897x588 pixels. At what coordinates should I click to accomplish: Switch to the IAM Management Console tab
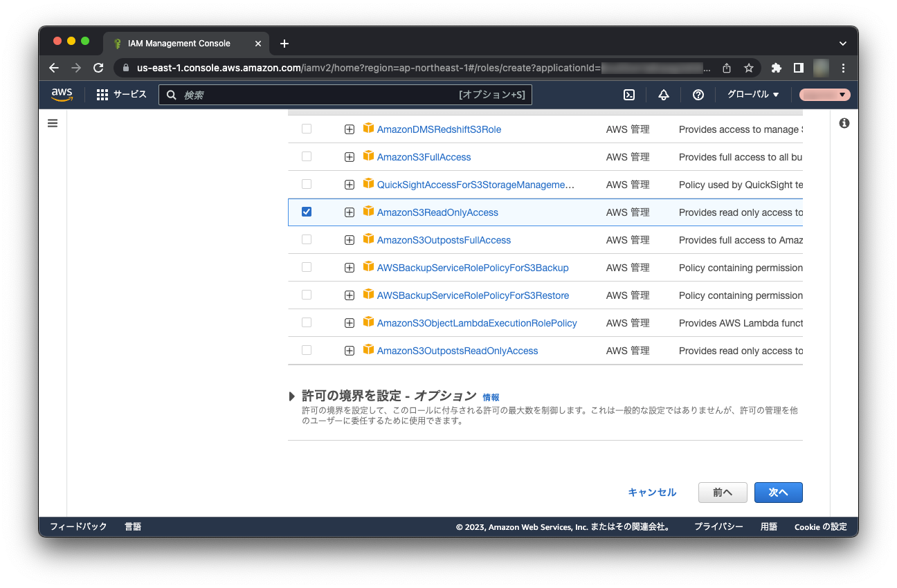pyautogui.click(x=179, y=44)
